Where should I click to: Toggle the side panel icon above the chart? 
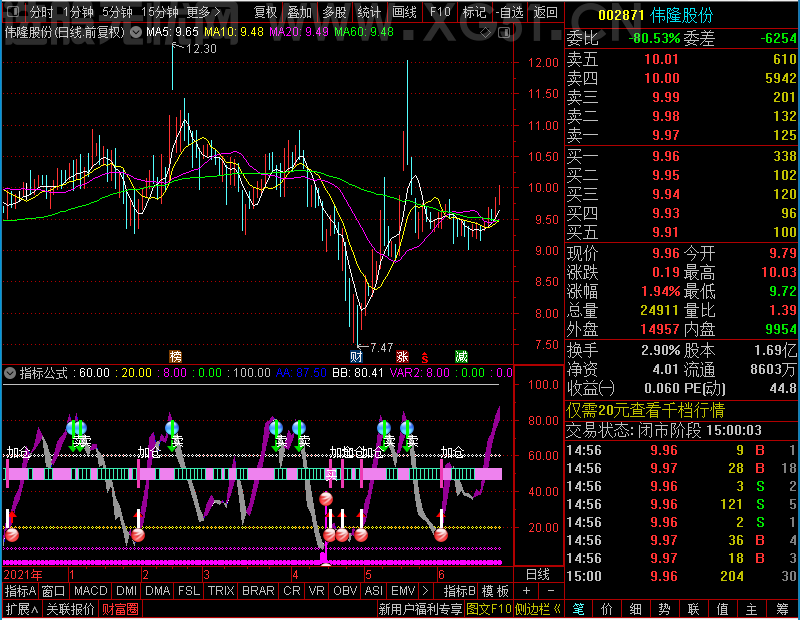[x=504, y=33]
